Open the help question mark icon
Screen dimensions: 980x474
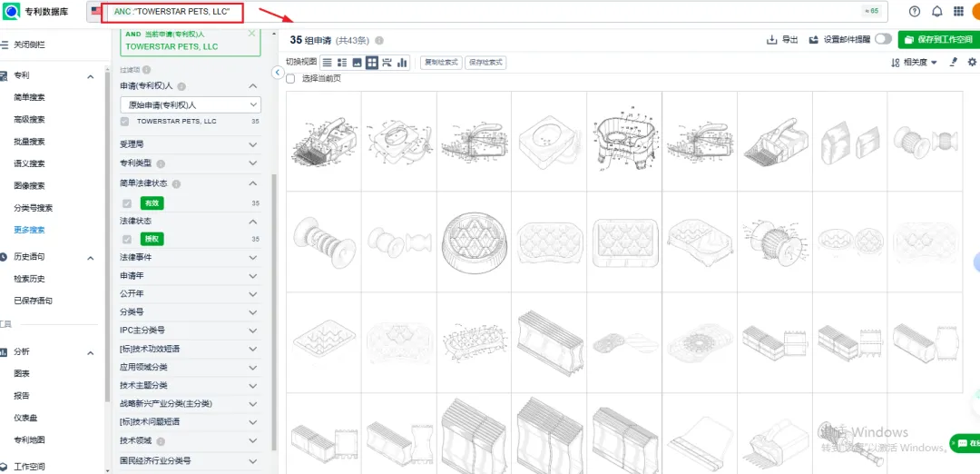[x=915, y=11]
